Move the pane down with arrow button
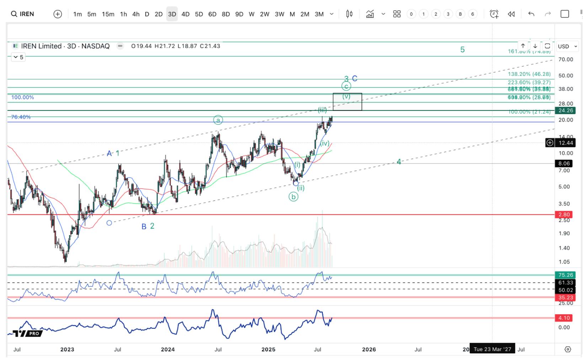The width and height of the screenshot is (588, 364). pos(535,46)
